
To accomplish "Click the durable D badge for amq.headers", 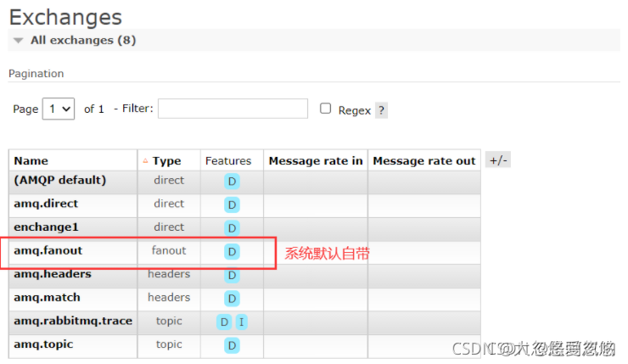I will coord(232,275).
